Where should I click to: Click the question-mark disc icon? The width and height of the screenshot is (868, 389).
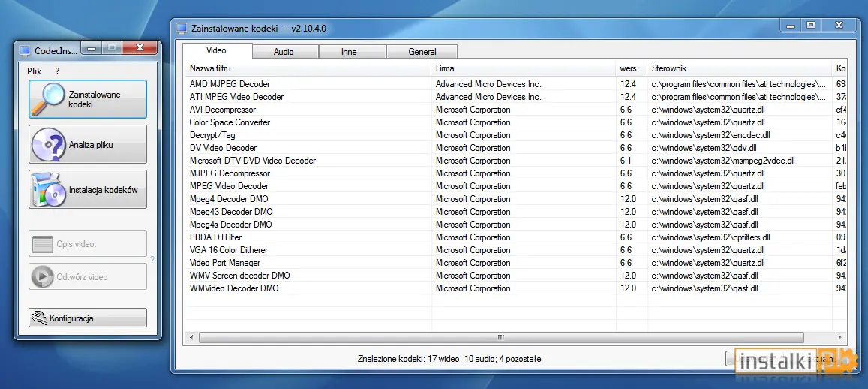[x=48, y=144]
